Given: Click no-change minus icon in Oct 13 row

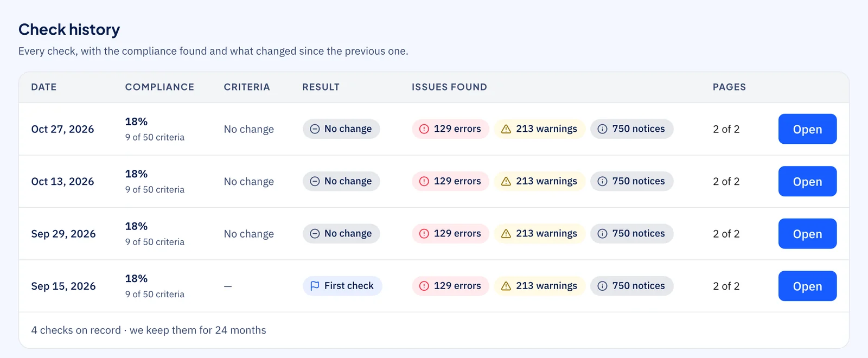Looking at the screenshot, I should pos(315,181).
